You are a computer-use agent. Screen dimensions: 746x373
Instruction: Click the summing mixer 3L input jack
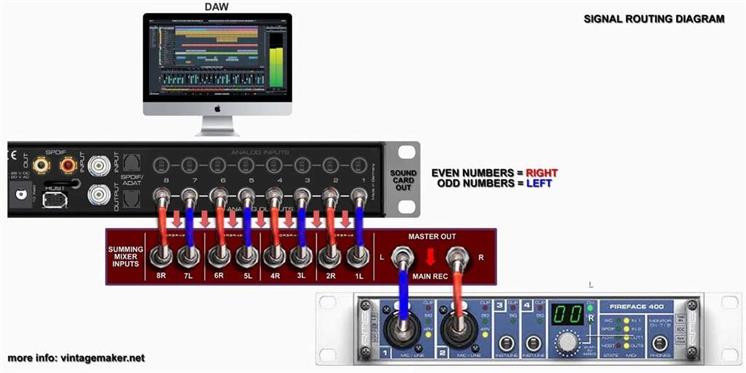302,258
